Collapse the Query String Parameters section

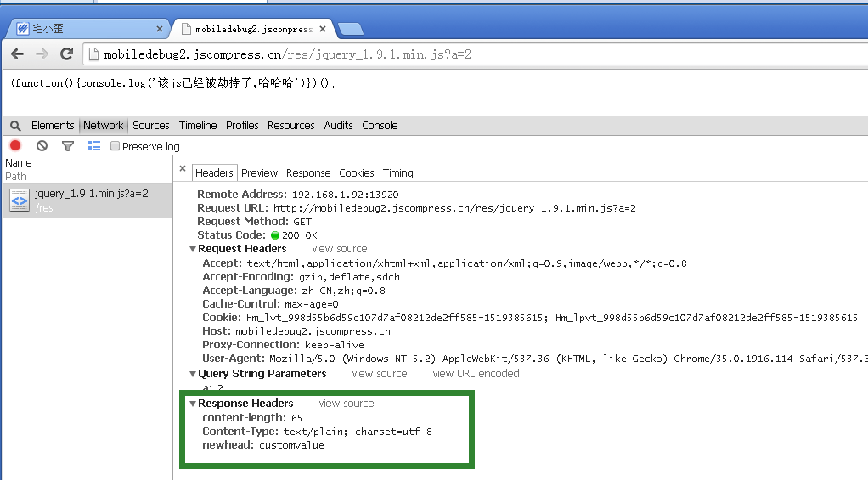(x=193, y=374)
